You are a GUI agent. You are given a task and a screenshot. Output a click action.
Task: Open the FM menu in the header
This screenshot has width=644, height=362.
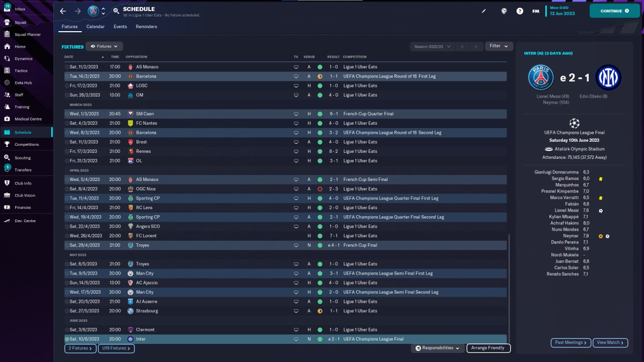click(x=536, y=11)
